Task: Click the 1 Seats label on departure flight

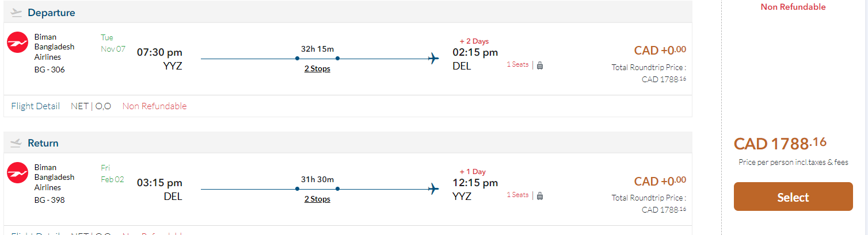Action: point(517,65)
